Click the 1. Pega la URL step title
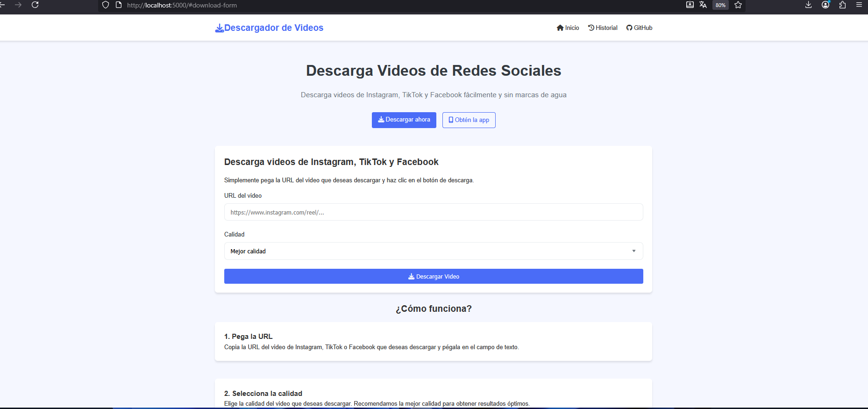This screenshot has width=868, height=409. tap(249, 337)
